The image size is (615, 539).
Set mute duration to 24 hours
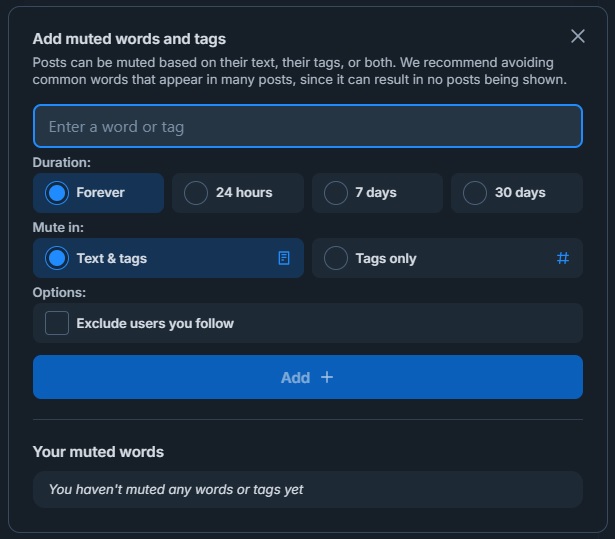coord(237,193)
